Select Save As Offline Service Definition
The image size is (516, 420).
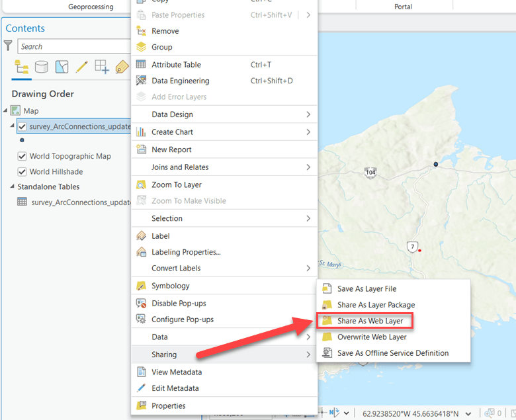pos(393,353)
